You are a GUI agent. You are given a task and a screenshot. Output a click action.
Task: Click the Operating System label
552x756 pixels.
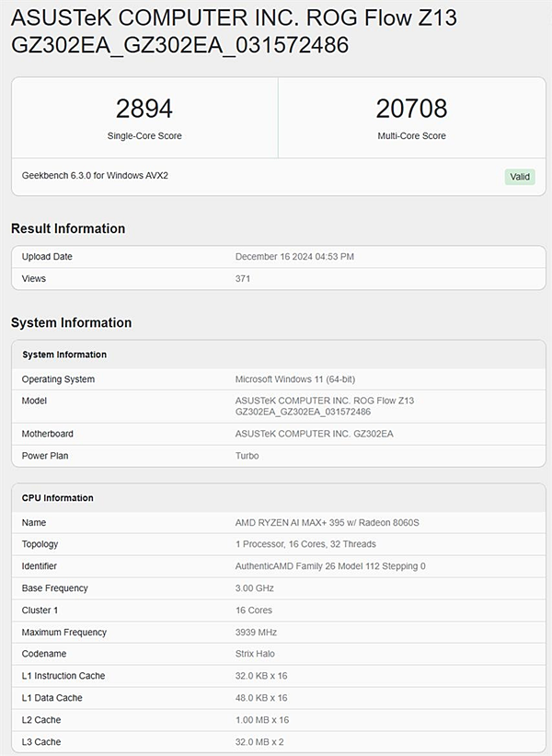(x=58, y=379)
